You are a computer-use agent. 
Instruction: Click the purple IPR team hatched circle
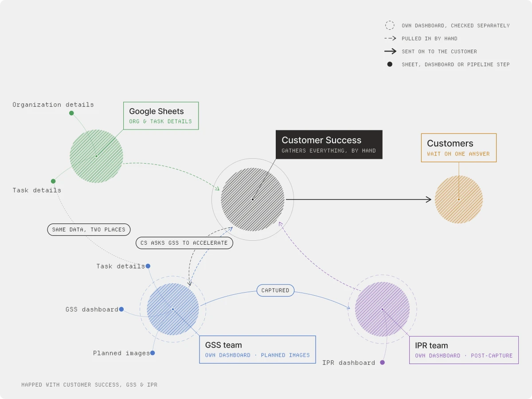click(x=382, y=309)
